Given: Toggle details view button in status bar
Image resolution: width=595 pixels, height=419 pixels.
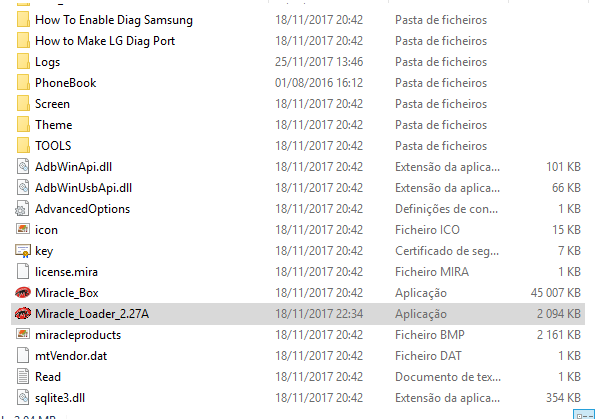Looking at the screenshot, I should 584,415.
